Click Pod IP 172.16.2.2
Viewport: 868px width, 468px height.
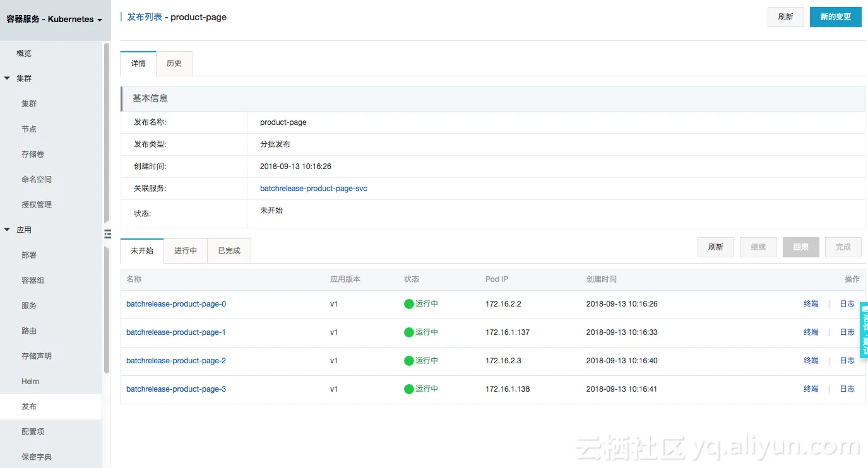(x=503, y=304)
